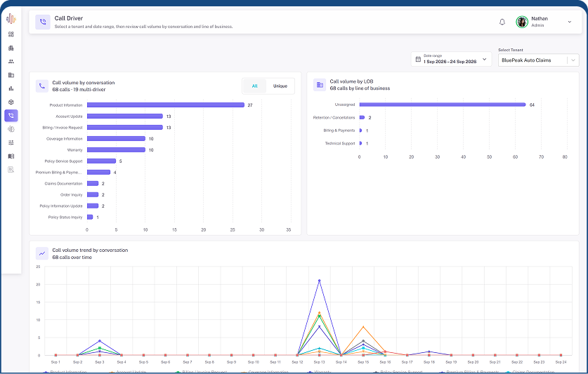Click Nathan's profile avatar

click(x=522, y=22)
